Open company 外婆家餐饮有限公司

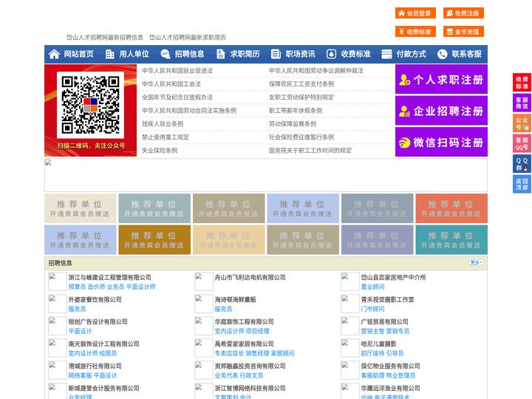pos(95,299)
